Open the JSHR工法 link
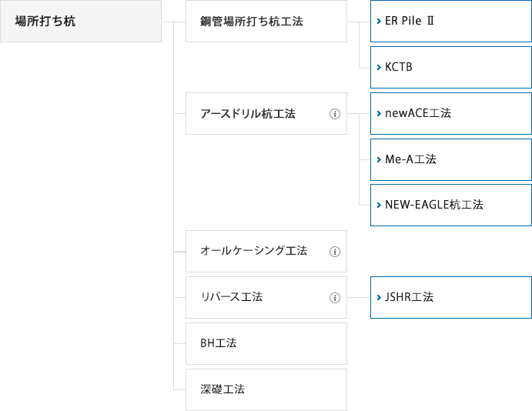This screenshot has height=411, width=532. (451, 297)
